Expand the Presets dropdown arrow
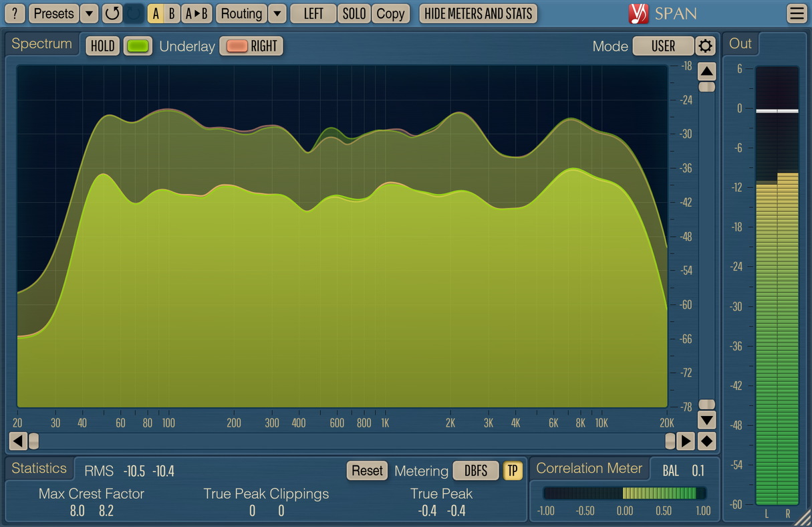This screenshot has height=527, width=812. click(x=89, y=13)
